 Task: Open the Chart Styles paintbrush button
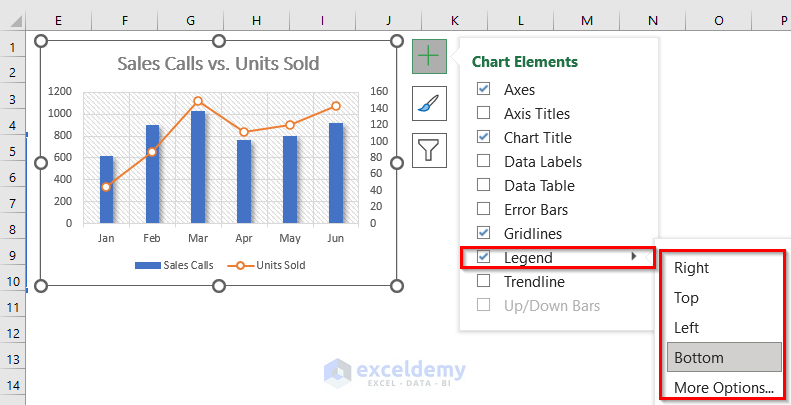pos(429,103)
